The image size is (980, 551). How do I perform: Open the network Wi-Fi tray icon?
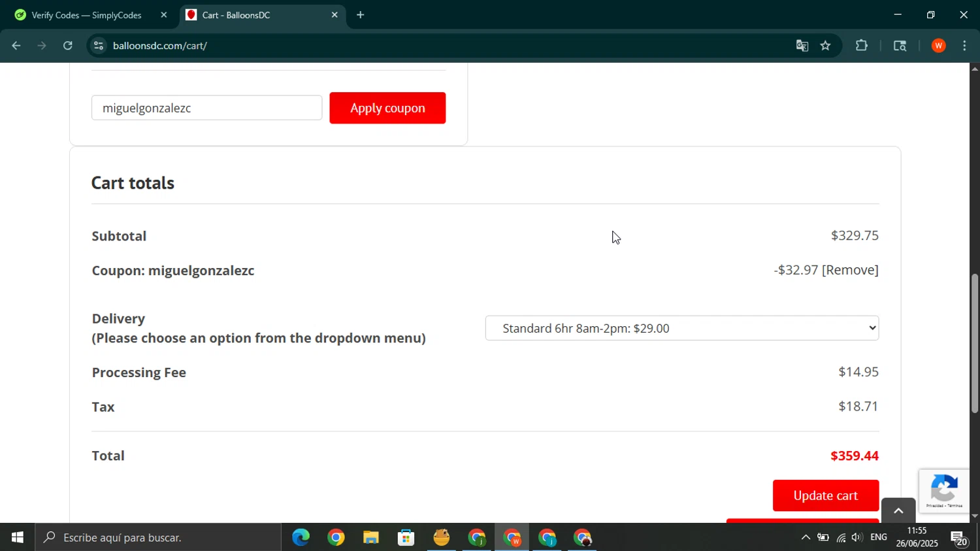click(841, 537)
